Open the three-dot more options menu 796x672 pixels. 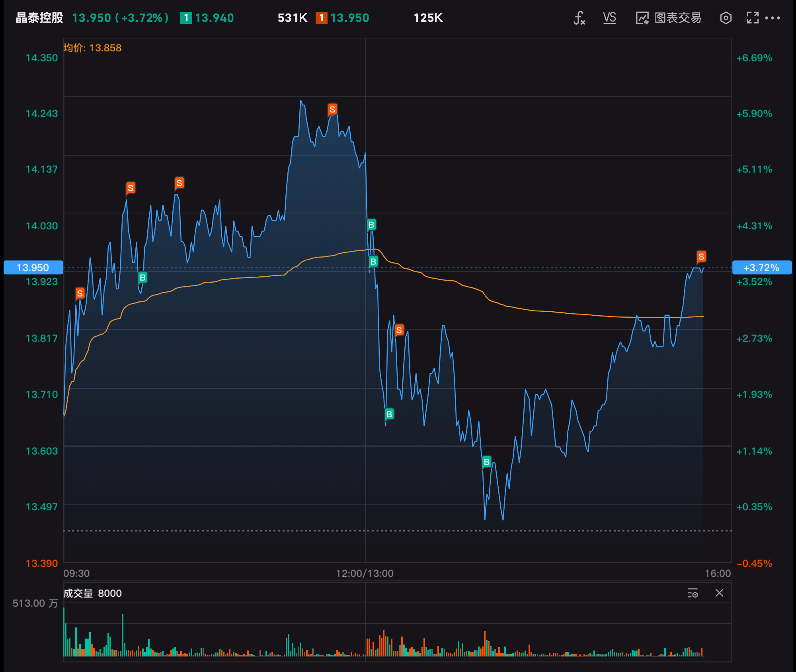773,18
